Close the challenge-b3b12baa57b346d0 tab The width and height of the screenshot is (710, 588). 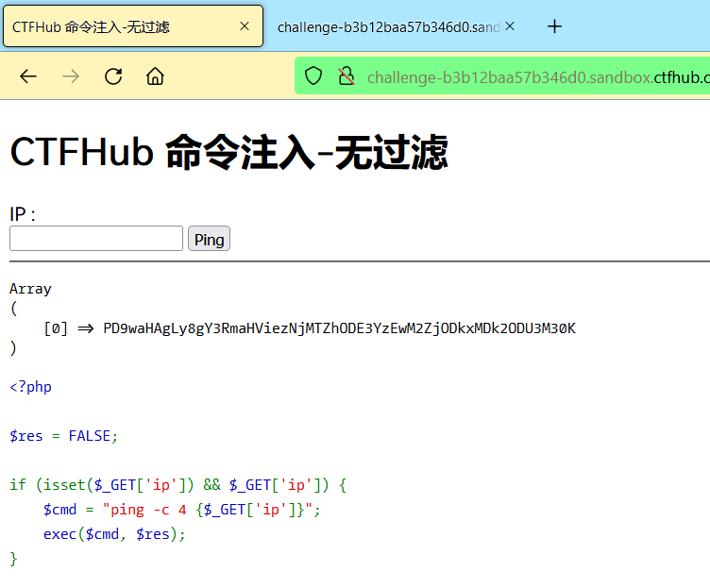tap(510, 26)
